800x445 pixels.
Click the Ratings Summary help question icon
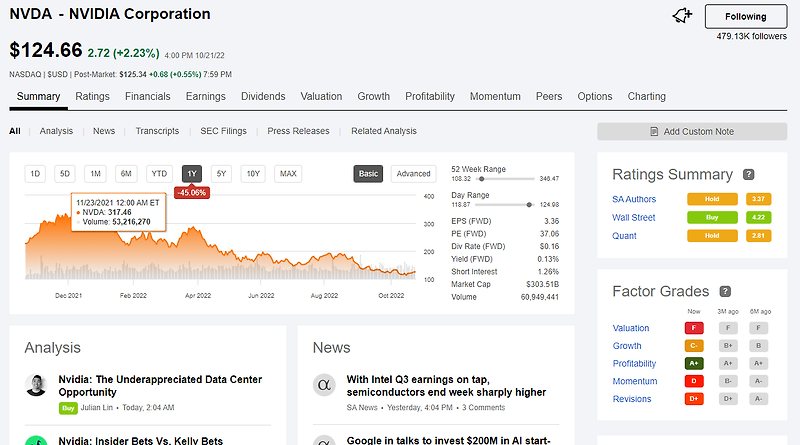(x=749, y=174)
